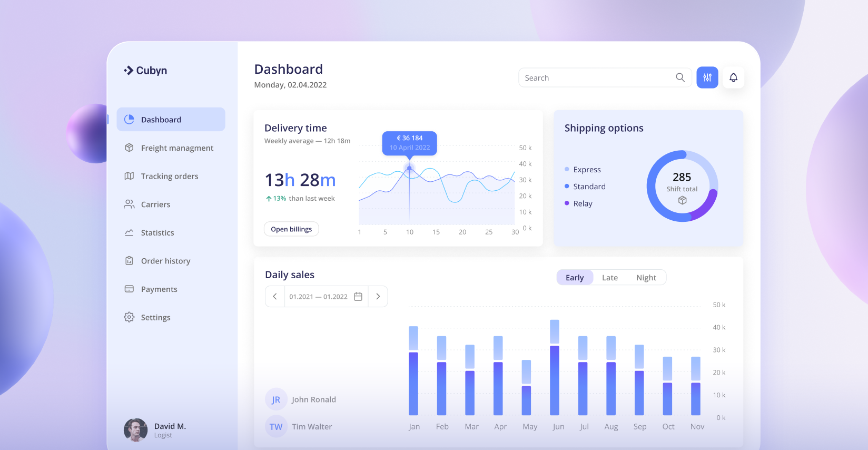Click the Cubyn logo
Viewport: 868px width, 450px height.
pyautogui.click(x=145, y=71)
